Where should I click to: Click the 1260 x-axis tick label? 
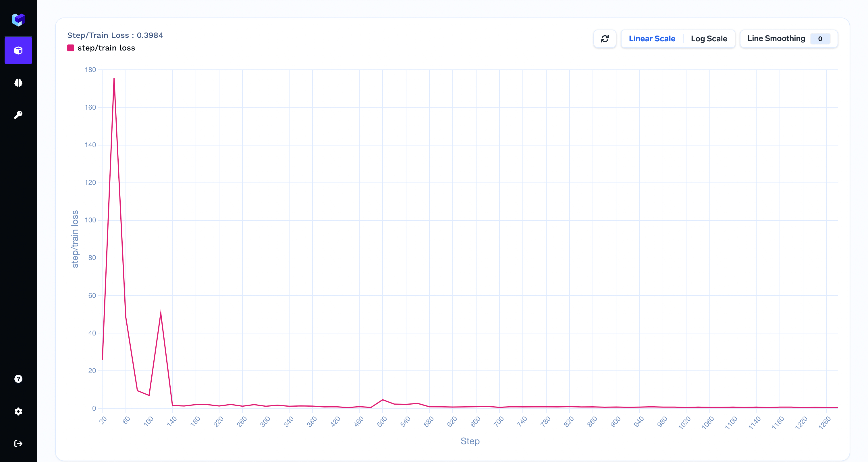point(825,423)
